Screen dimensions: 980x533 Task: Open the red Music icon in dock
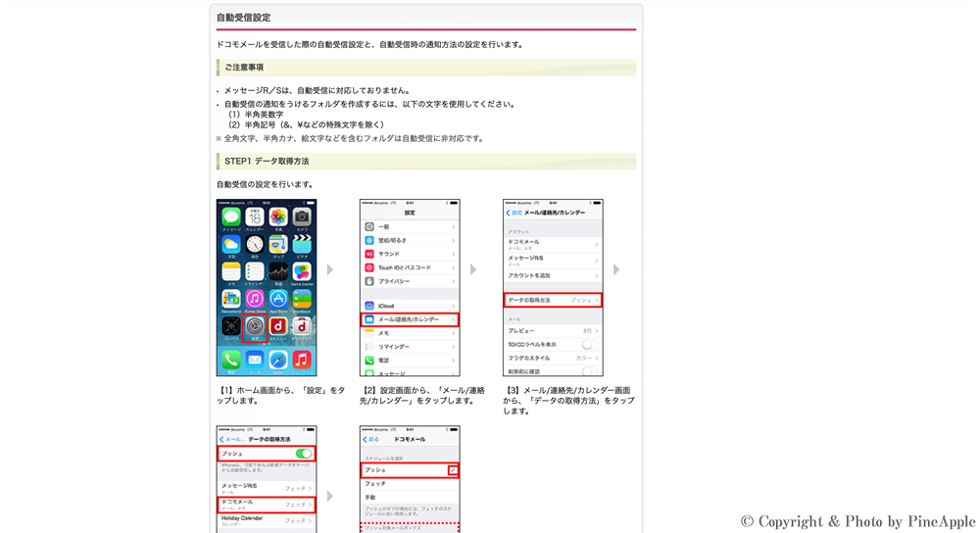[302, 360]
